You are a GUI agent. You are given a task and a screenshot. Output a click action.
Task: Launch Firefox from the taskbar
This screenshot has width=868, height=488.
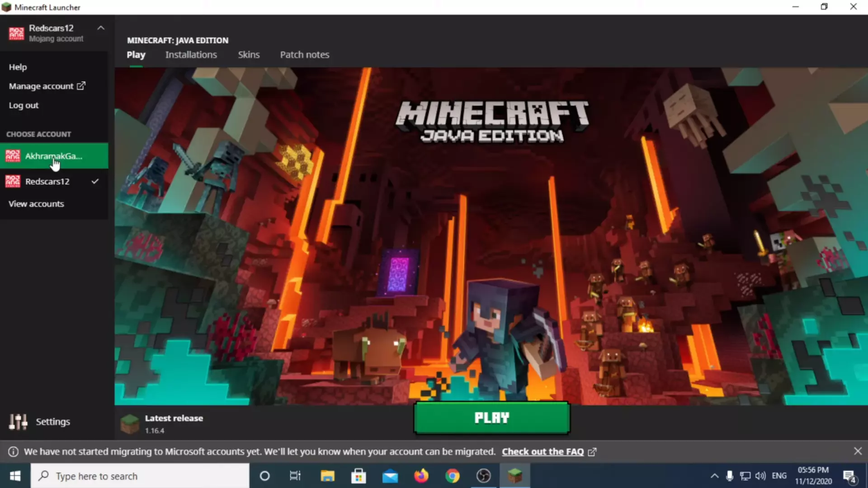coord(421,476)
